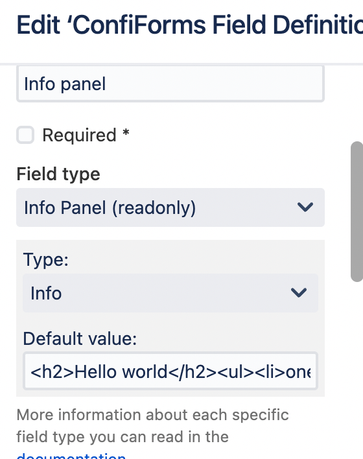
Task: Click the vertical scrollbar thumb
Action: pos(357,211)
